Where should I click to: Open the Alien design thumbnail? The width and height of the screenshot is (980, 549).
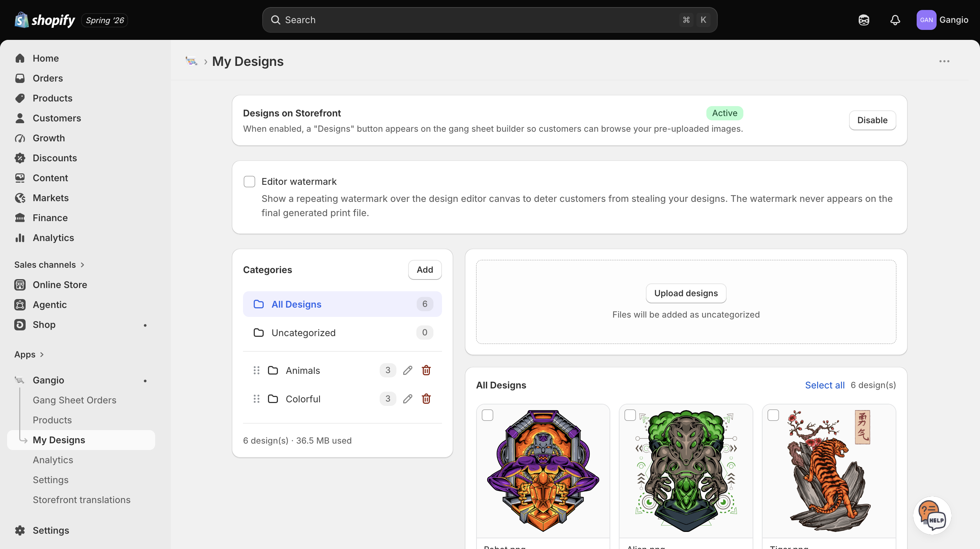686,471
